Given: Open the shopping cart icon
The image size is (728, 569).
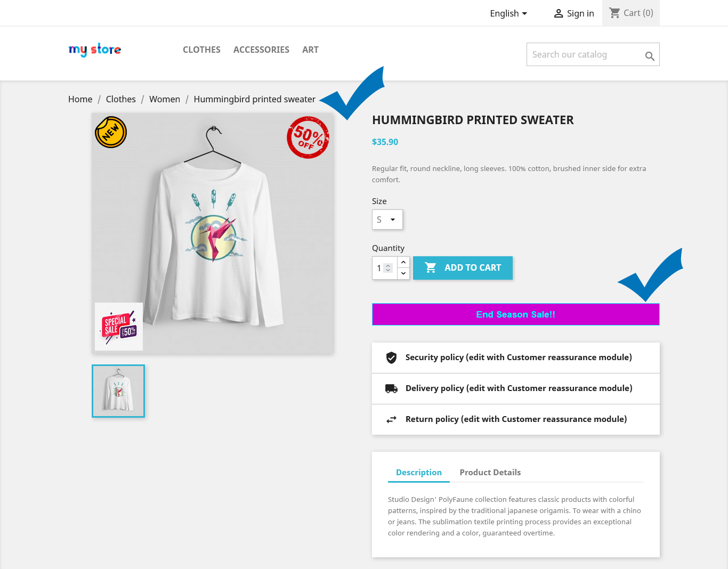Looking at the screenshot, I should (x=614, y=13).
